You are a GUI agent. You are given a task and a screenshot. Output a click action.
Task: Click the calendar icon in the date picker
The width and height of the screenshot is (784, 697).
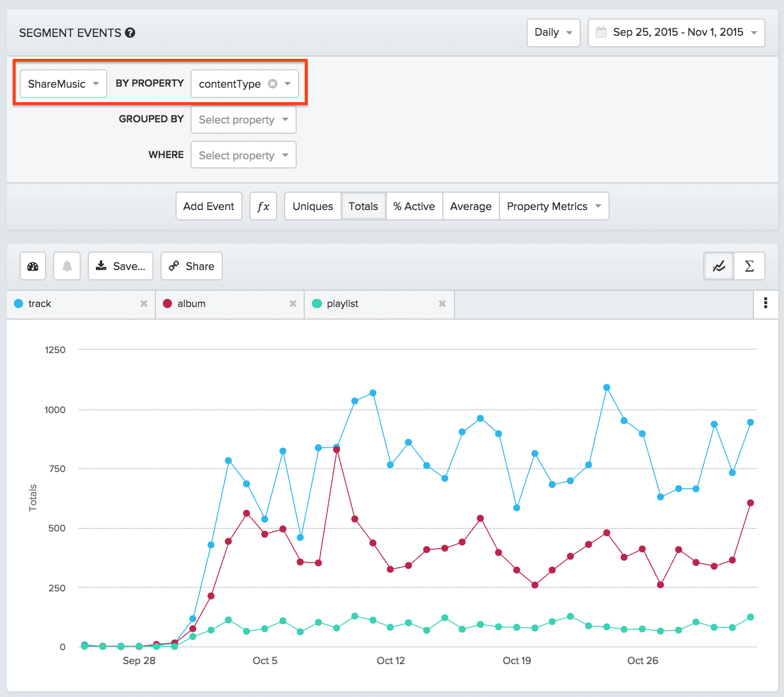602,32
